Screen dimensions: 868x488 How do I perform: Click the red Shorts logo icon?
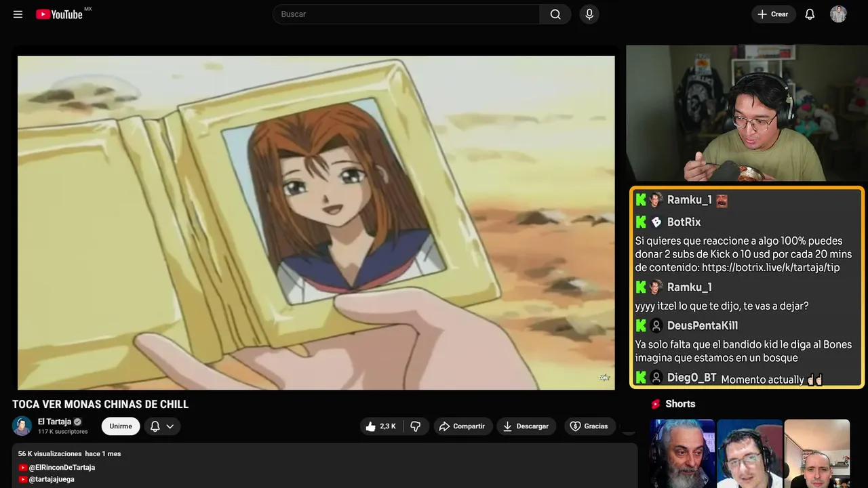[656, 404]
